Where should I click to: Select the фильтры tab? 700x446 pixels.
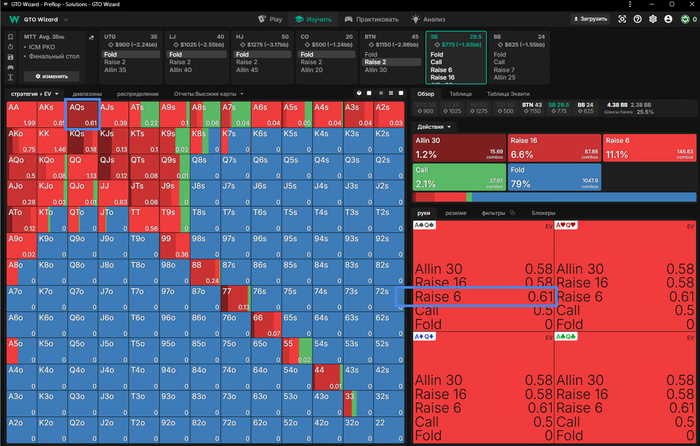click(493, 213)
